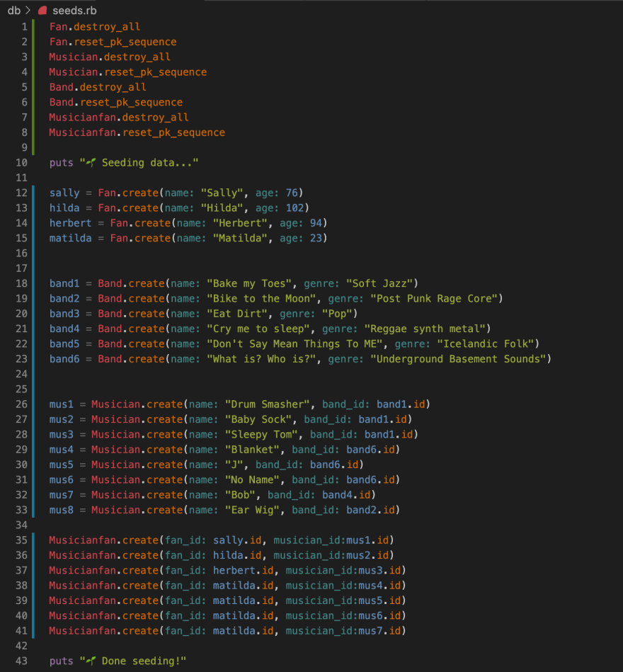
Task: Click the Ruby file icon beside seeds.rb
Action: click(x=42, y=11)
